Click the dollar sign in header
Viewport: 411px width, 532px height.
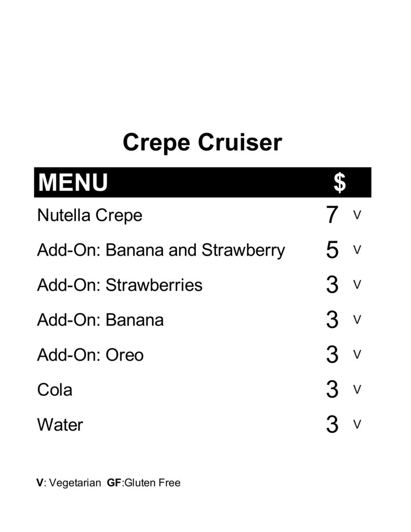(339, 182)
